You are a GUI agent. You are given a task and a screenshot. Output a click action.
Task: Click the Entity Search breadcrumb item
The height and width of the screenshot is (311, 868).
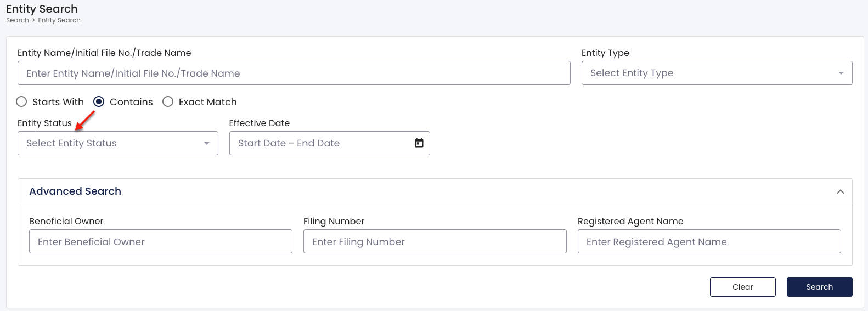pyautogui.click(x=59, y=20)
